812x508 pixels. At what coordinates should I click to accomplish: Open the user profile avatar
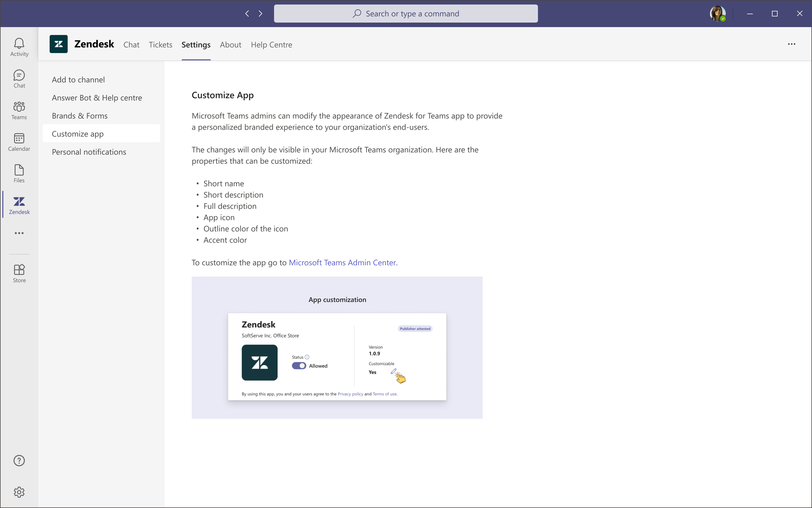717,14
